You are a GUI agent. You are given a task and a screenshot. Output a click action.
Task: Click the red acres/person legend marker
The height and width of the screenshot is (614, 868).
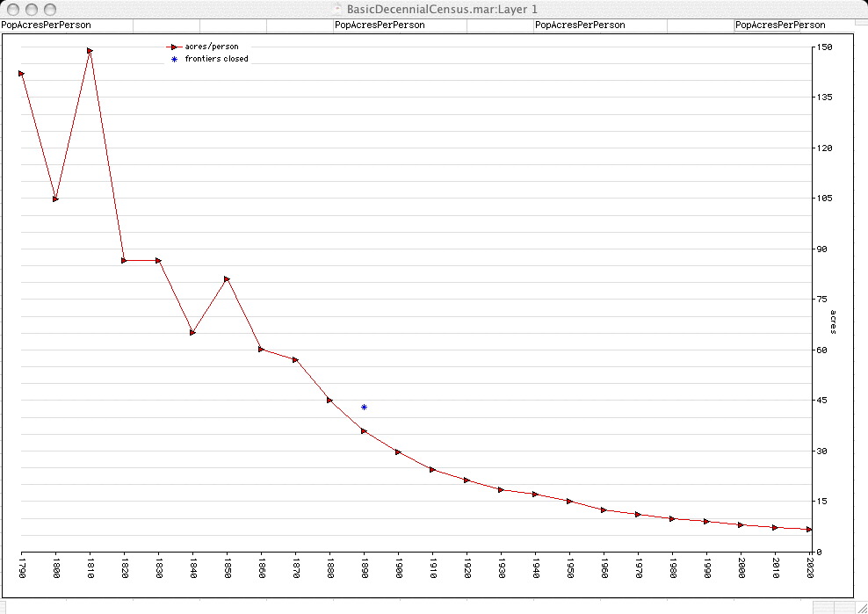click(x=174, y=47)
